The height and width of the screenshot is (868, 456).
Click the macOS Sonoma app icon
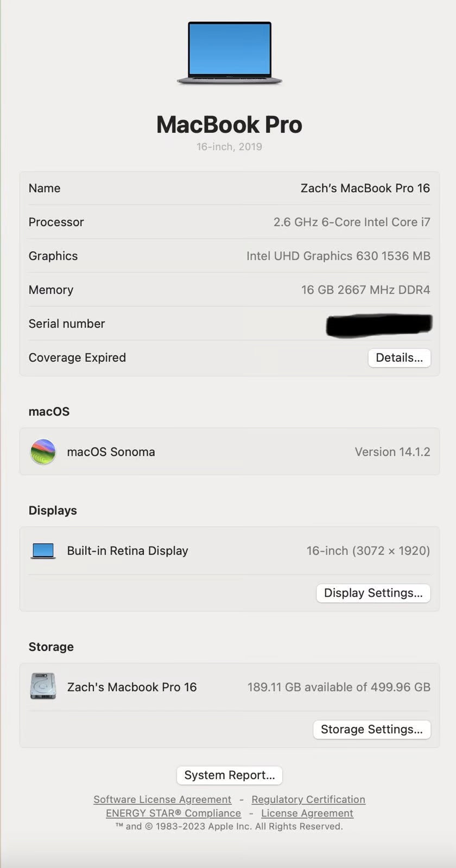tap(43, 451)
